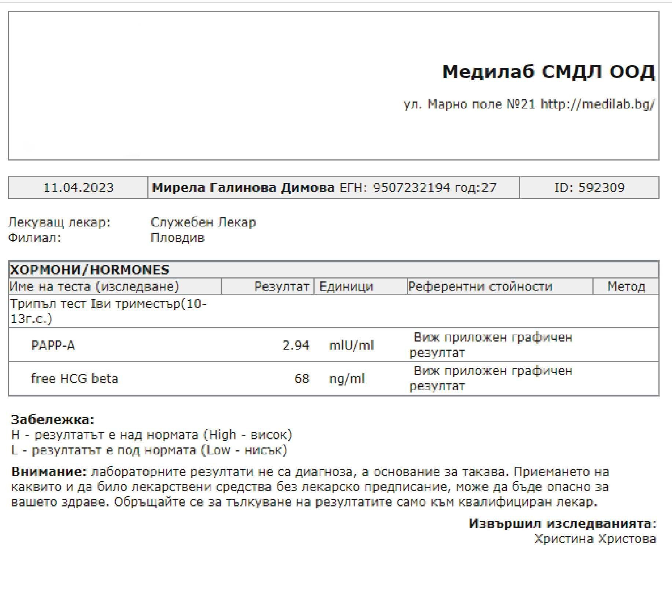Select the Резултат column header
Image resolution: width=672 pixels, height=616 pixels.
click(x=282, y=286)
